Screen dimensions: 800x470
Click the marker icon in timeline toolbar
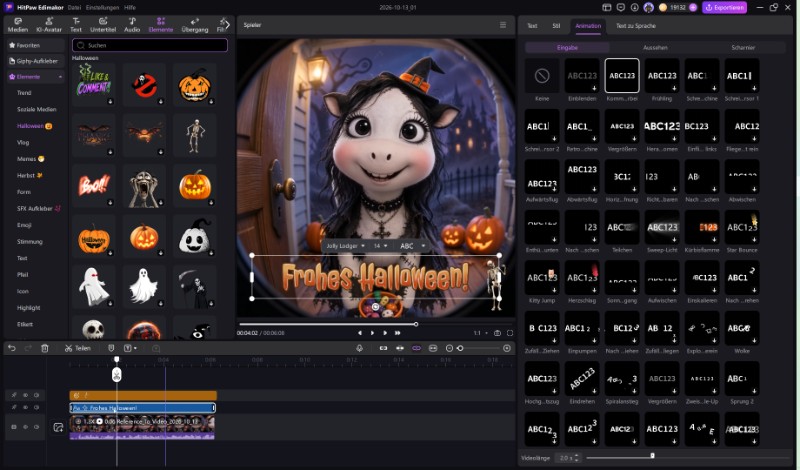(111, 348)
